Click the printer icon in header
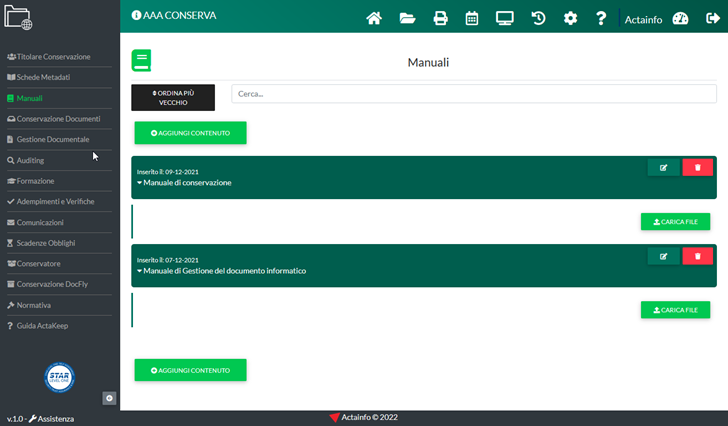This screenshot has width=728, height=426. pos(440,18)
